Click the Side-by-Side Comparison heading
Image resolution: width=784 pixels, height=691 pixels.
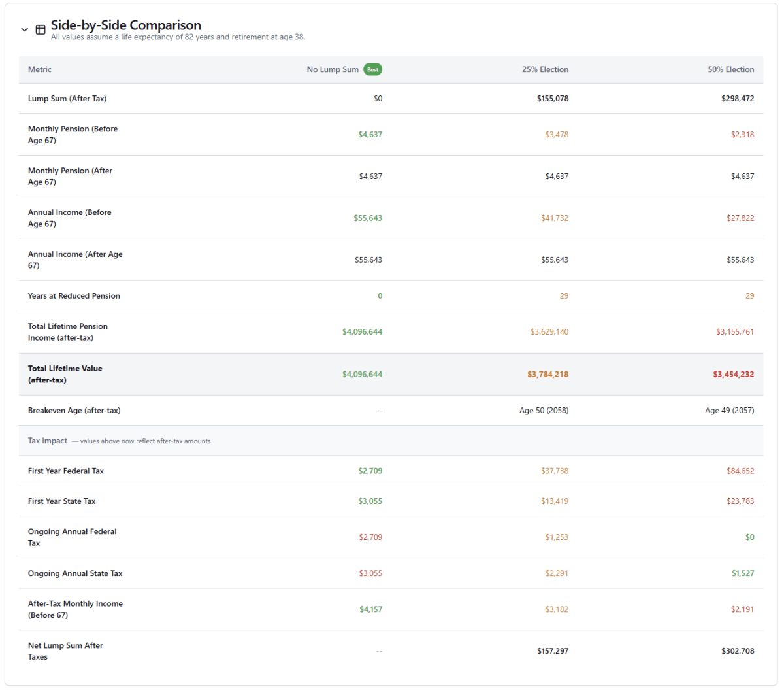pyautogui.click(x=126, y=25)
